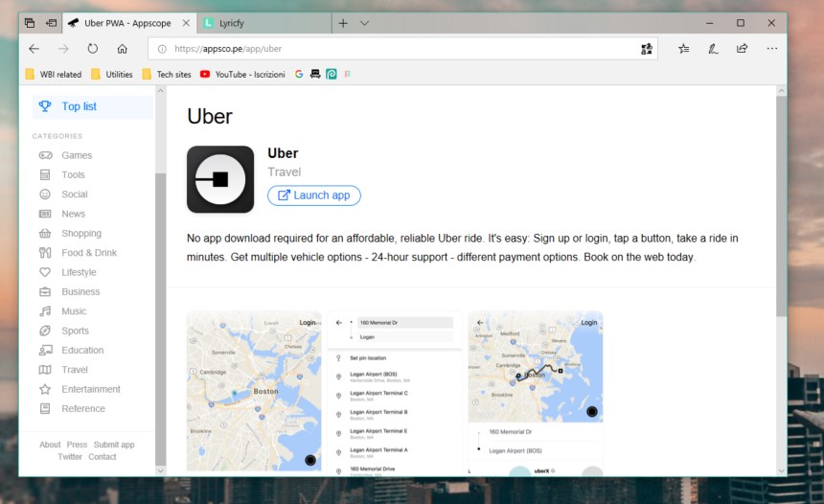
Task: Click the Travel label under Uber title
Action: [285, 172]
